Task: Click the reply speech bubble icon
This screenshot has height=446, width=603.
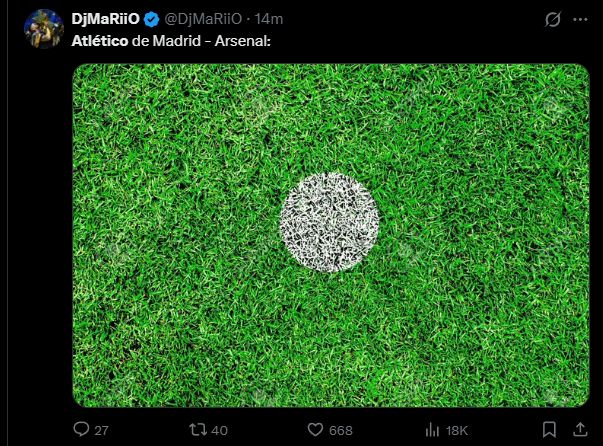Action: [x=82, y=429]
